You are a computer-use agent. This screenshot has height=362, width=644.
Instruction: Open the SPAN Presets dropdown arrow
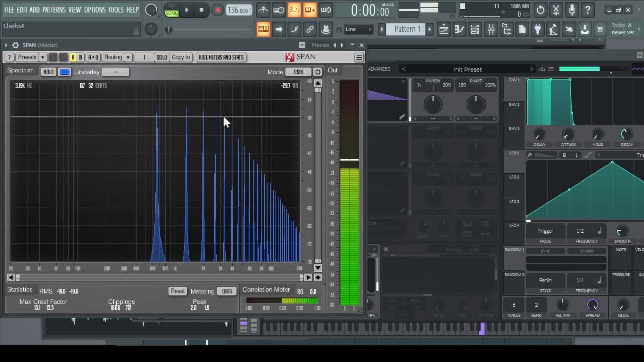[x=42, y=57]
